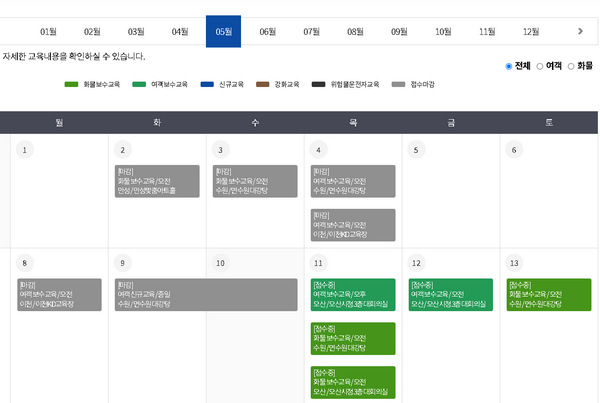Click the 금 weekday column header
Screen dimensions: 600x403
(451, 122)
